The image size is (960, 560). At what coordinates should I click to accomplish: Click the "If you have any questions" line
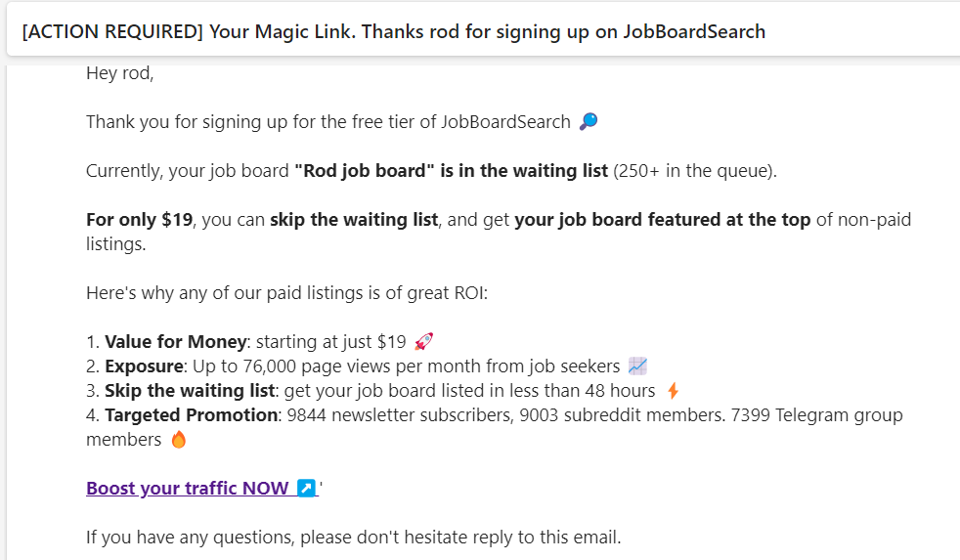[353, 537]
